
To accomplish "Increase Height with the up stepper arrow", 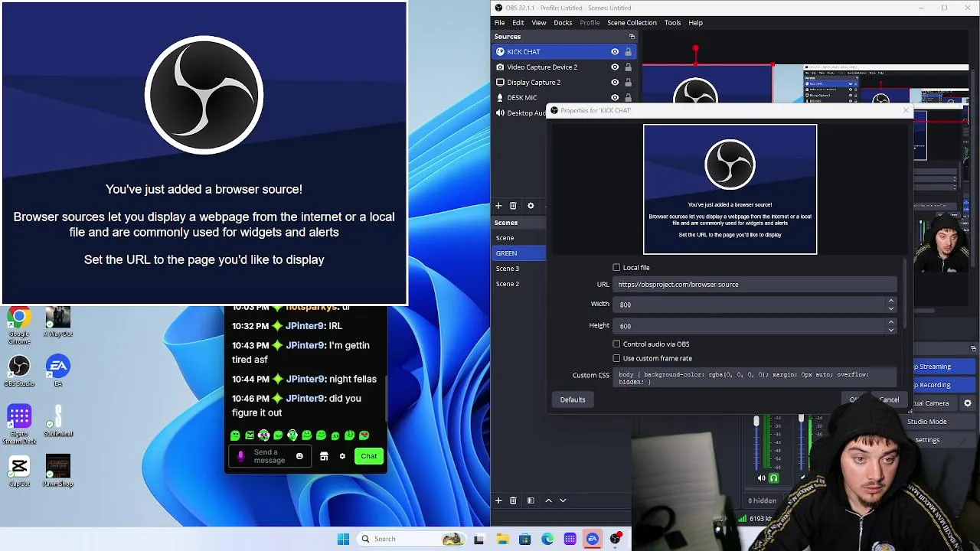I will pos(891,322).
